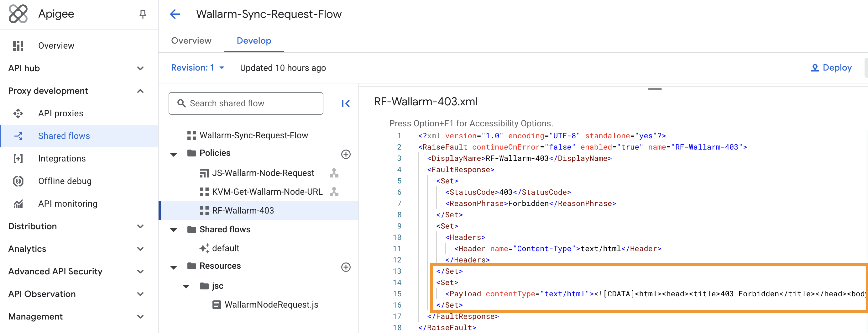The height and width of the screenshot is (333, 868).
Task: Select API proxies in the sidebar
Action: click(60, 113)
